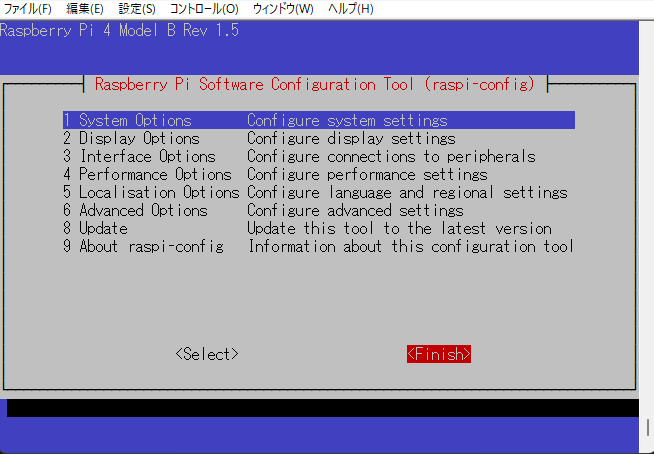Open the 設定(S) menu

click(x=137, y=9)
